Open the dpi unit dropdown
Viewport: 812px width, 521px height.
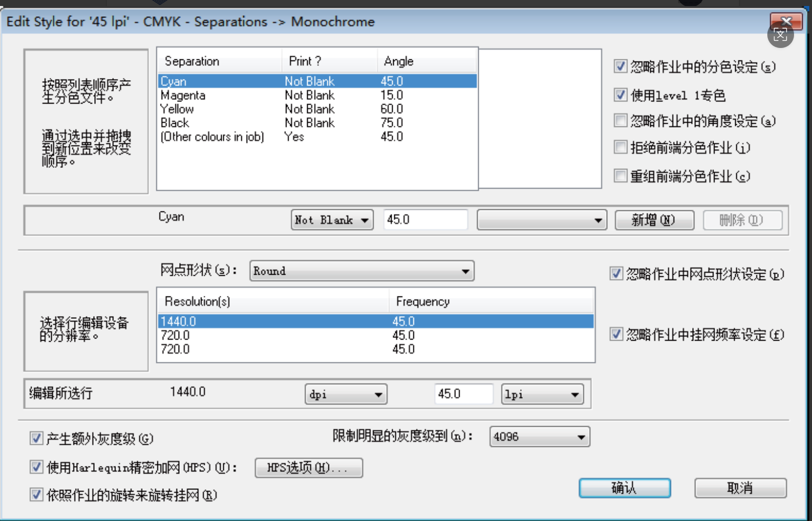[x=346, y=394]
